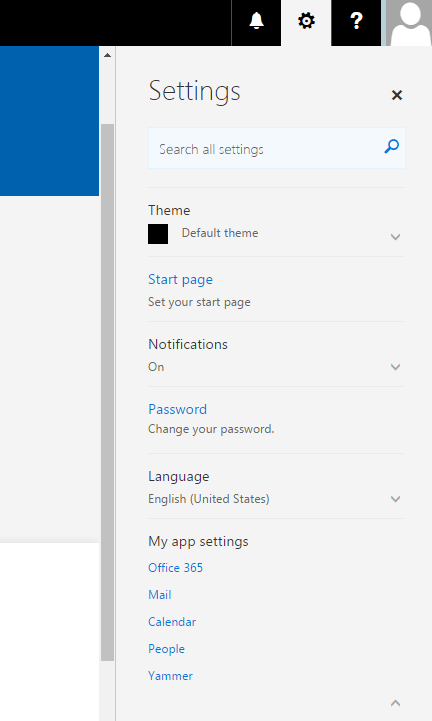Open Yammer app settings
This screenshot has height=721, width=432.
click(x=170, y=676)
